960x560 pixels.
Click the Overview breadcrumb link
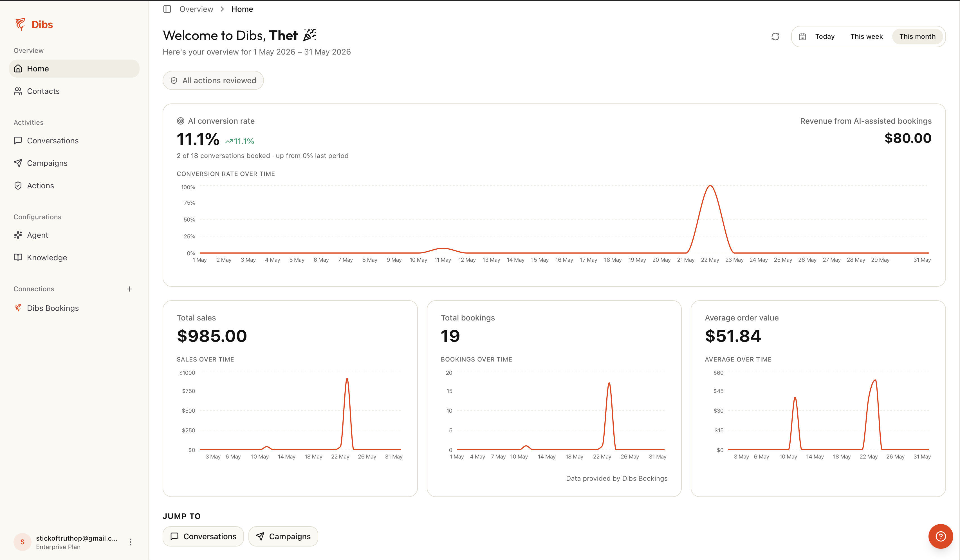pos(196,9)
